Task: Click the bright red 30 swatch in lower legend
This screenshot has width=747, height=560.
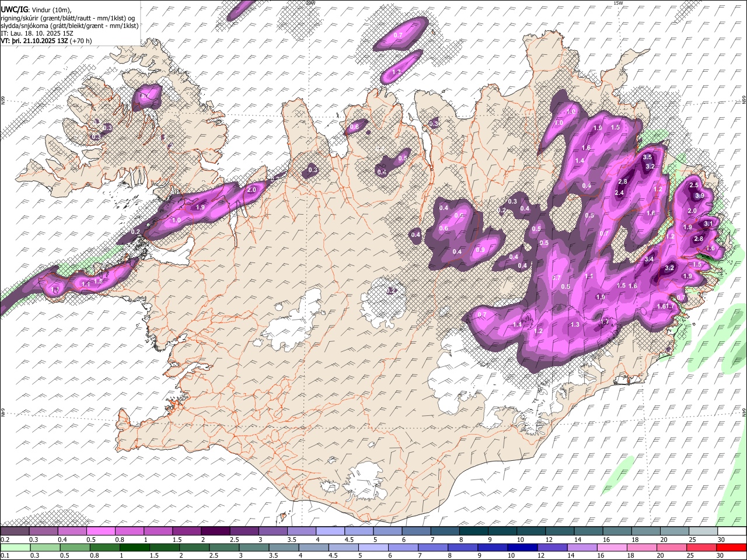Action: pyautogui.click(x=731, y=548)
